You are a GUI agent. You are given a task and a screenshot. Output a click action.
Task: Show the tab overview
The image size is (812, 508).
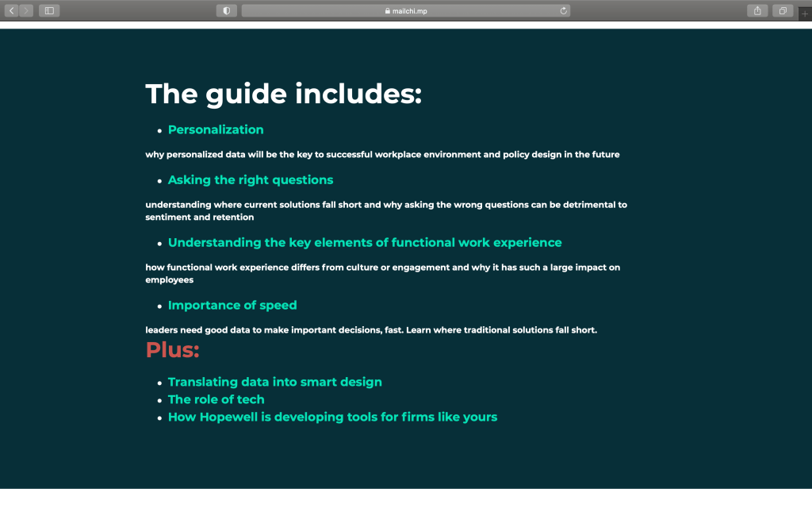[x=783, y=10]
